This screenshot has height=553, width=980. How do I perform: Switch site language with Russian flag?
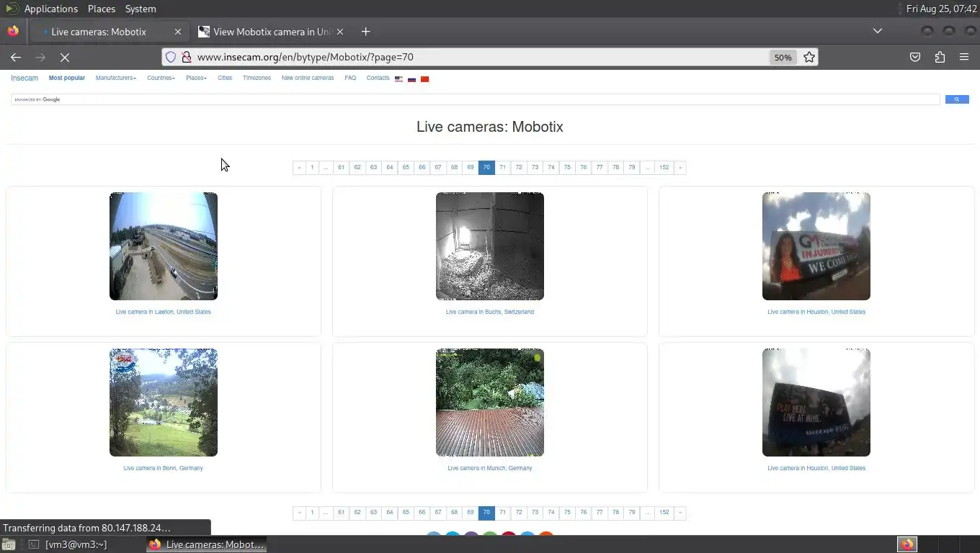[411, 79]
